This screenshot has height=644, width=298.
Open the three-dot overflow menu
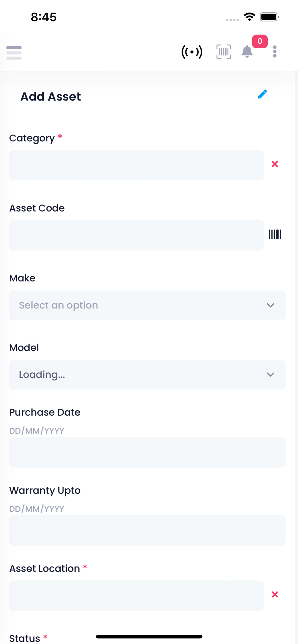[274, 52]
